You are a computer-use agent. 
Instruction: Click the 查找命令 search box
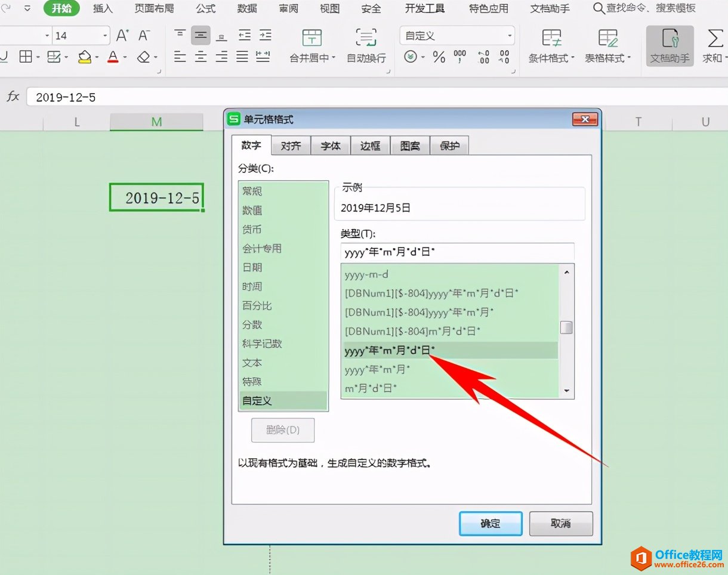coord(644,8)
